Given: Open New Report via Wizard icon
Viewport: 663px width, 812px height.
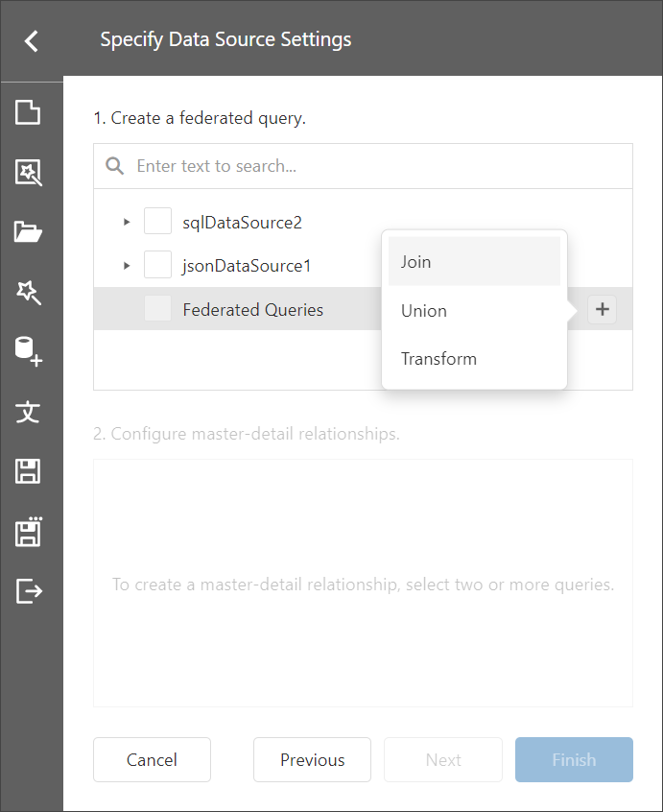Looking at the screenshot, I should click(29, 173).
